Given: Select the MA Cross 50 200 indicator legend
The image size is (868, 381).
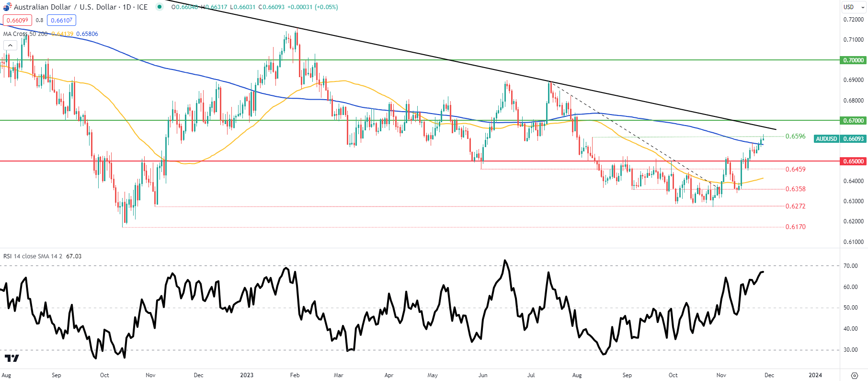Looking at the screenshot, I should point(25,34).
